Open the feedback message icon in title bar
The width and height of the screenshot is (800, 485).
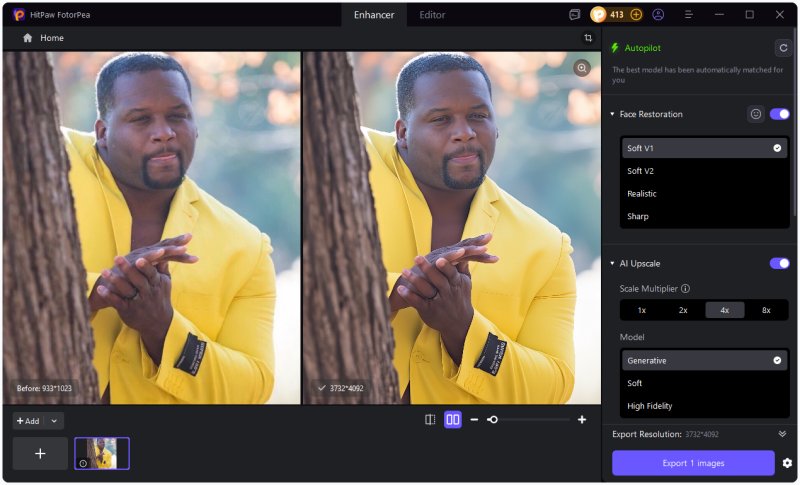pyautogui.click(x=574, y=15)
